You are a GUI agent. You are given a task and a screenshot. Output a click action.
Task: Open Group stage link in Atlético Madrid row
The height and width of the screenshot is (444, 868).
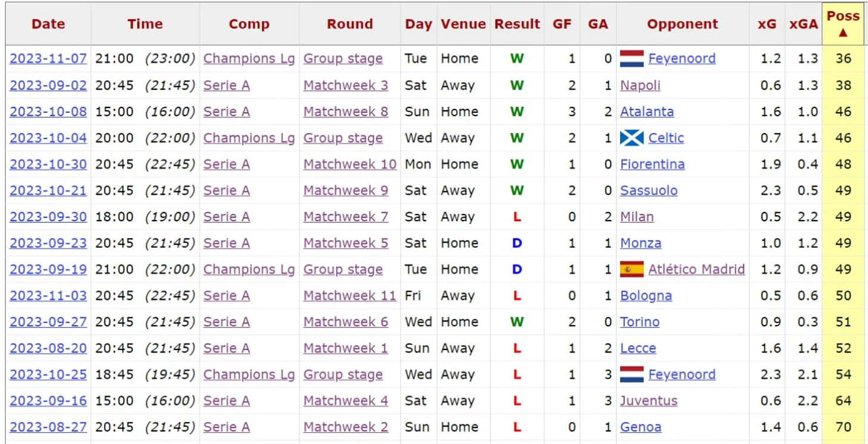pyautogui.click(x=343, y=269)
